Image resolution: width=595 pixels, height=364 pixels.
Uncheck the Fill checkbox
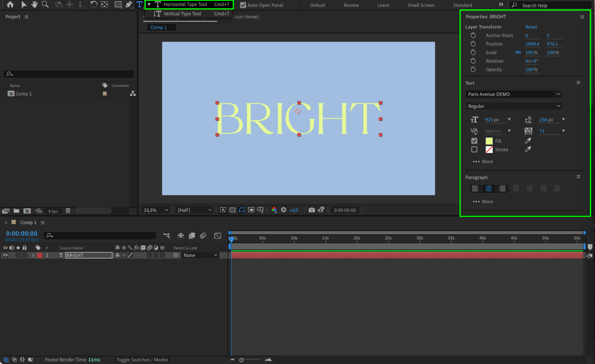(474, 141)
